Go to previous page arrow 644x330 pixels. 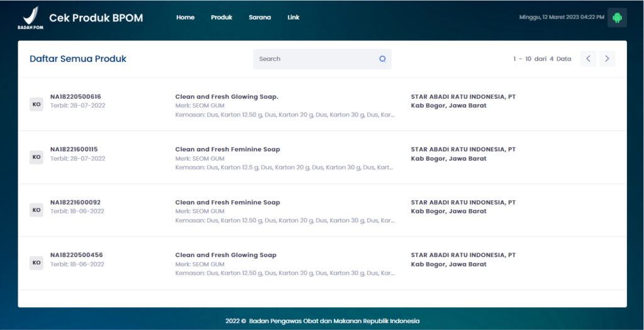588,59
